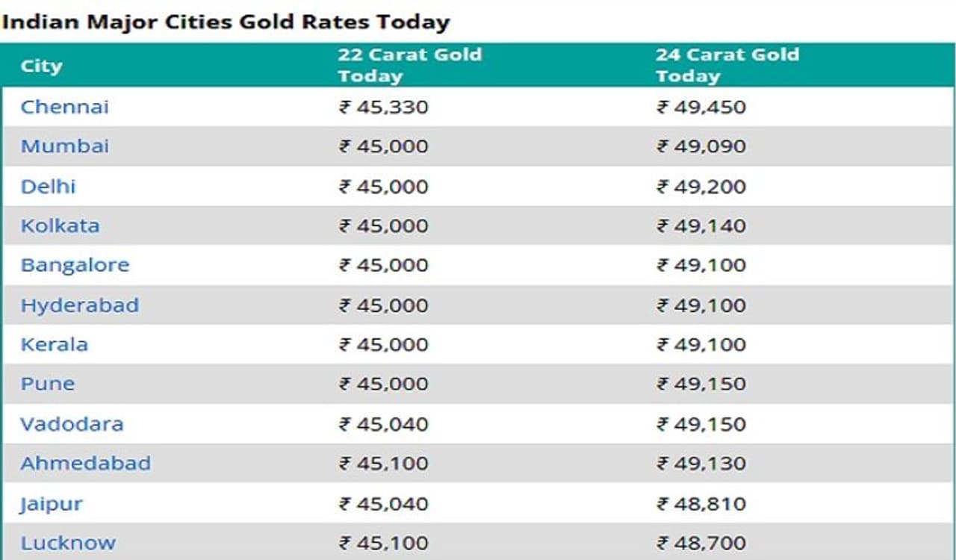This screenshot has height=560, width=956.
Task: Open the Jaipur gold rates link
Action: coord(52,504)
